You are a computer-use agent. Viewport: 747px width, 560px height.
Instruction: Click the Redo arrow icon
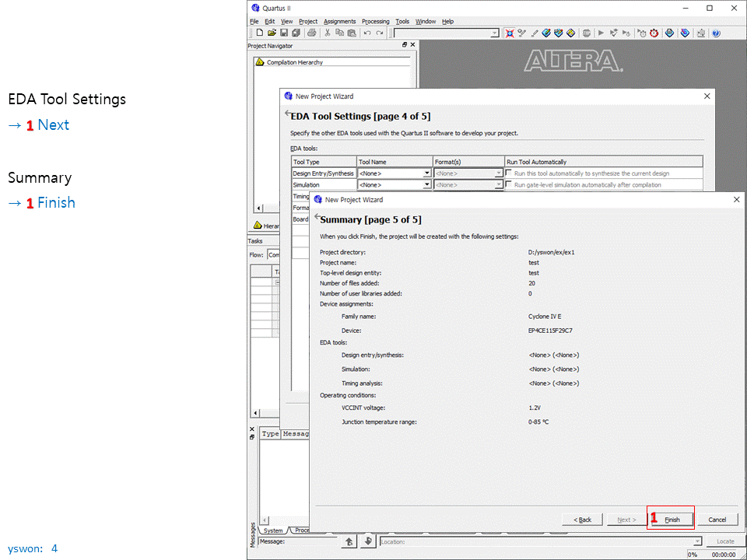[x=380, y=33]
